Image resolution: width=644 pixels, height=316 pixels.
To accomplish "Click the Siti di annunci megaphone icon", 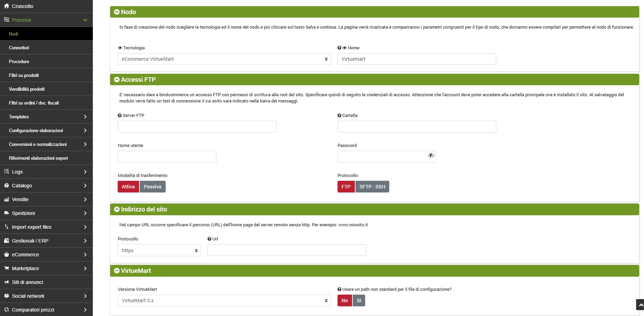I will tap(7, 282).
